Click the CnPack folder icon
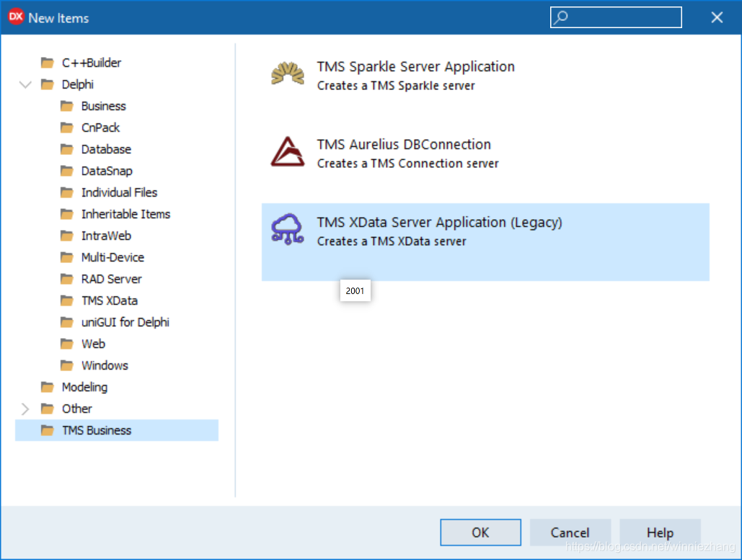The image size is (742, 560). click(67, 128)
